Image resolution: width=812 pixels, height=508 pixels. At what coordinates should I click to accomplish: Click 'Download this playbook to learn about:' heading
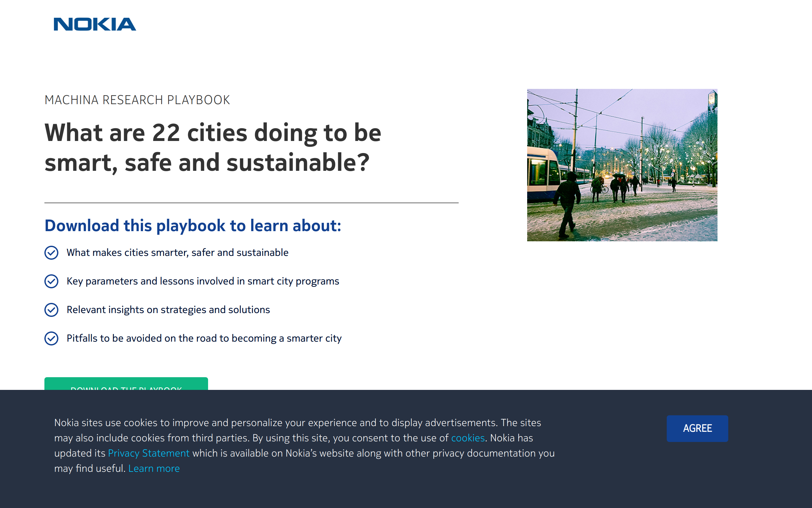[x=193, y=225]
